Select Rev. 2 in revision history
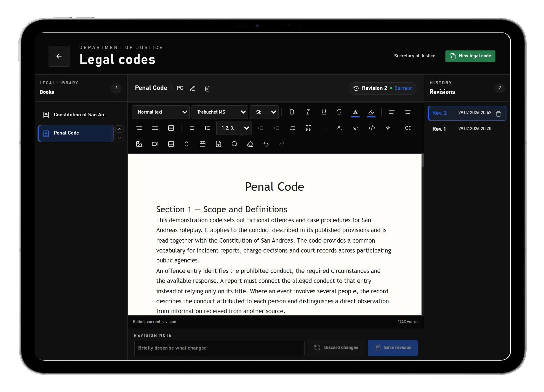544x392 pixels. tap(467, 113)
